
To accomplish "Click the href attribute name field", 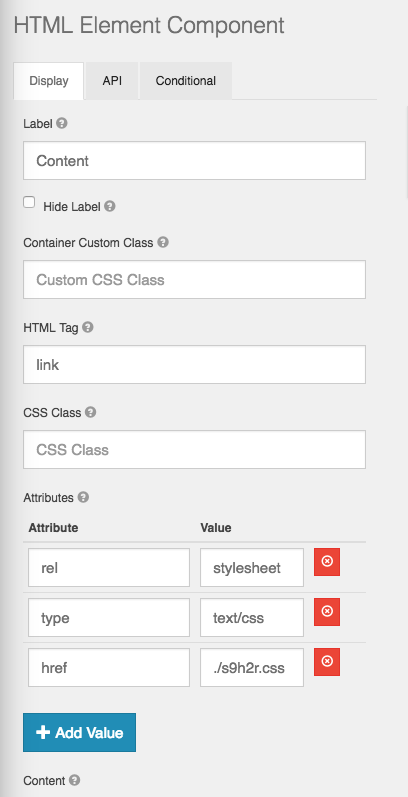I will click(x=109, y=667).
